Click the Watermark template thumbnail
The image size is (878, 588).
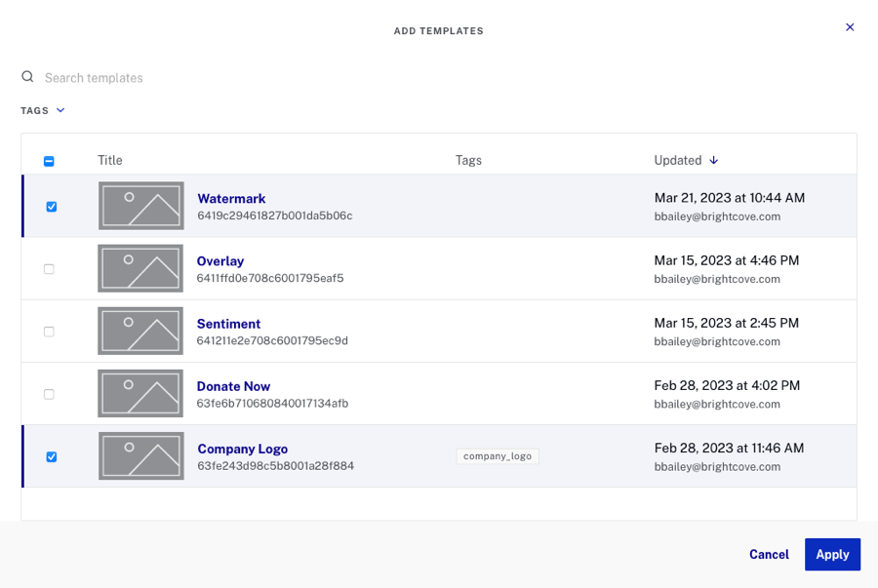(x=140, y=206)
